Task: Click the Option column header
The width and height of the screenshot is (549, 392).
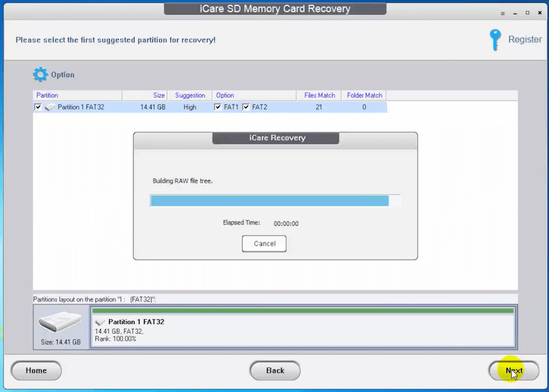Action: 254,95
